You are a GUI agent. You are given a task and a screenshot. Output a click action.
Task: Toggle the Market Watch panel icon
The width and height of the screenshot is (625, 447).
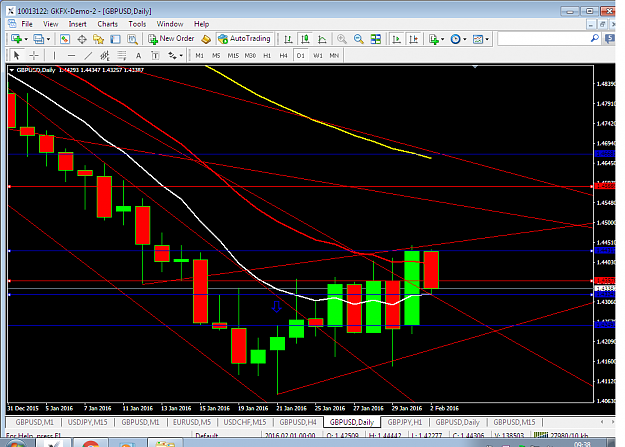(x=65, y=39)
